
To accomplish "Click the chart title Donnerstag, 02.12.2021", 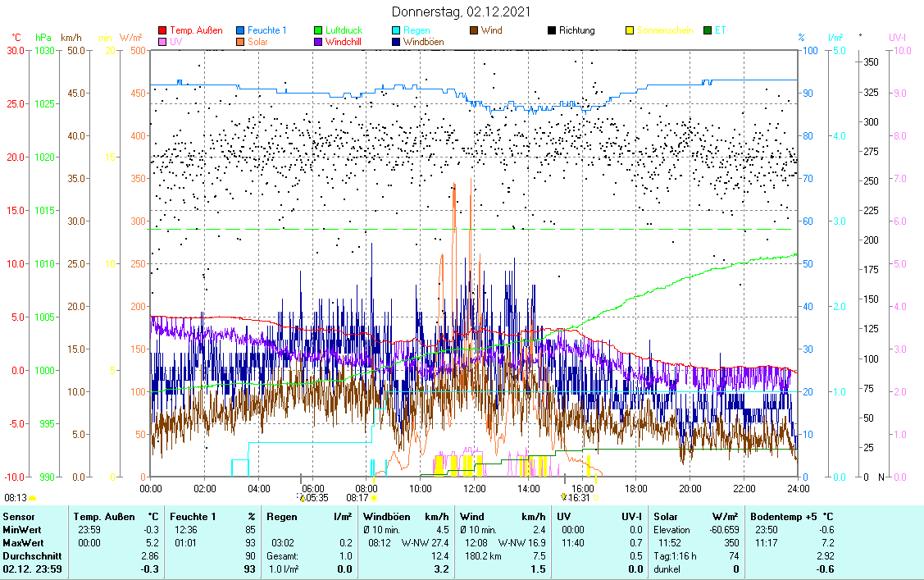I will click(x=461, y=11).
